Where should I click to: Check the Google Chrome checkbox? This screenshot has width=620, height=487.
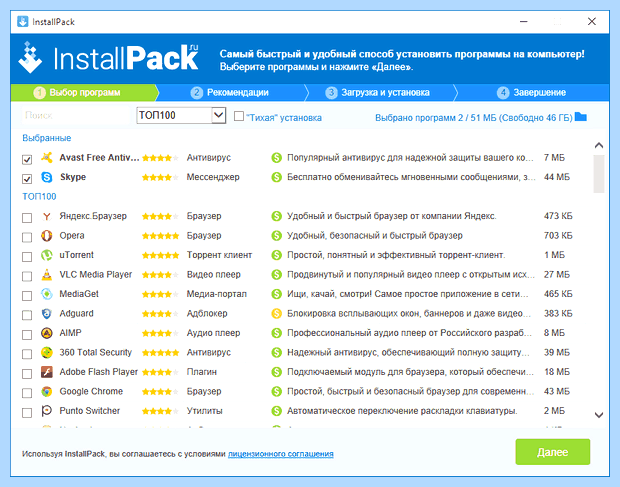pos(27,393)
